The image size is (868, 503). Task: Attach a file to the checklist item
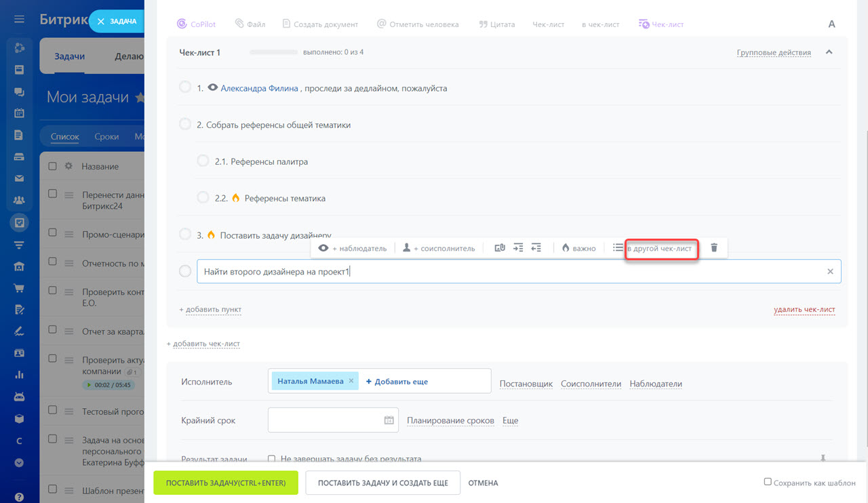pyautogui.click(x=500, y=248)
